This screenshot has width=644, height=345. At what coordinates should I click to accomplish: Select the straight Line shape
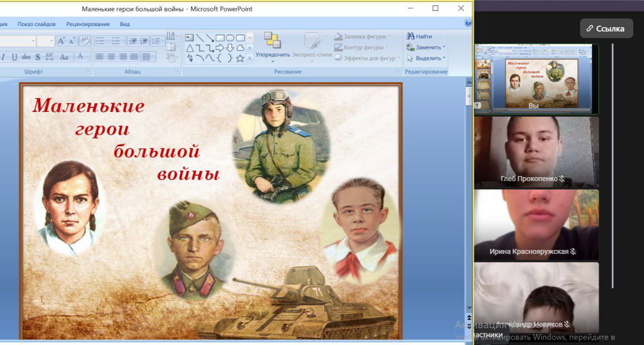(x=200, y=38)
